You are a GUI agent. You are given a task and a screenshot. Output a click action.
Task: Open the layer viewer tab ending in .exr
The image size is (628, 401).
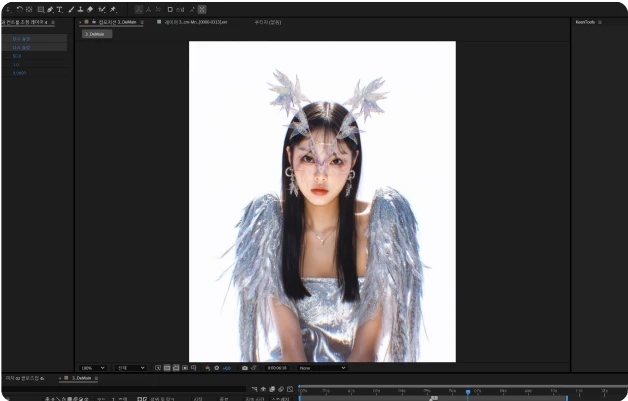tap(196, 22)
